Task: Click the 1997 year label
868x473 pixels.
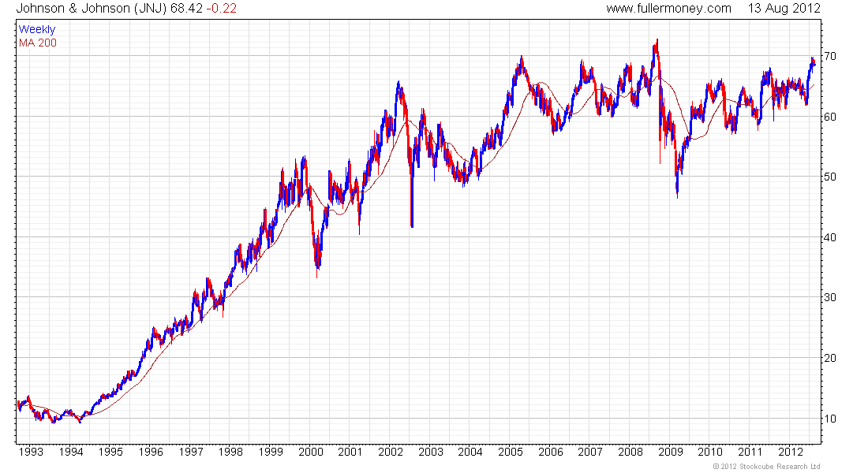Action: (x=190, y=452)
